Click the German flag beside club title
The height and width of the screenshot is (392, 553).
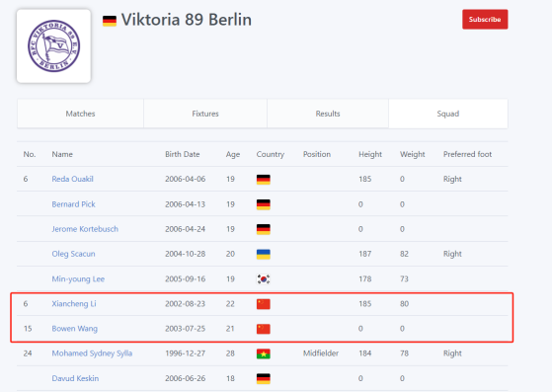click(x=110, y=21)
